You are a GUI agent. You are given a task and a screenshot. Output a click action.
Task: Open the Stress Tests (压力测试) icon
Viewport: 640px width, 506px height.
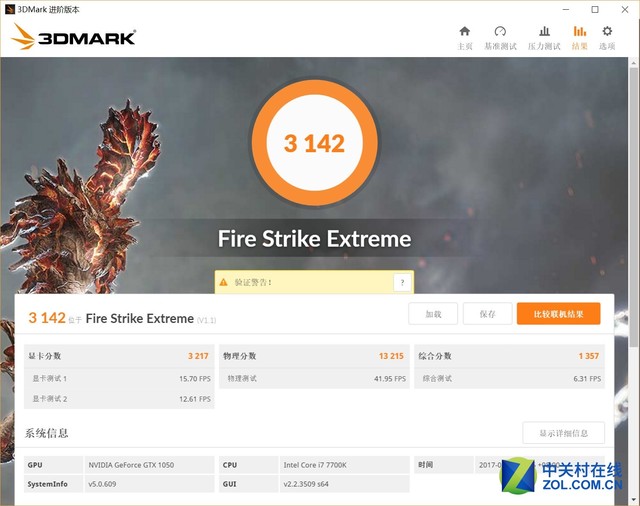tap(544, 31)
